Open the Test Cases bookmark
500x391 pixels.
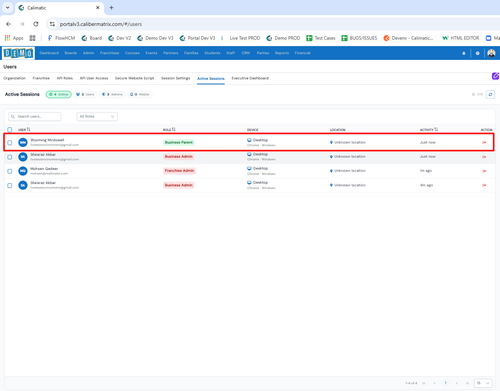pos(321,38)
